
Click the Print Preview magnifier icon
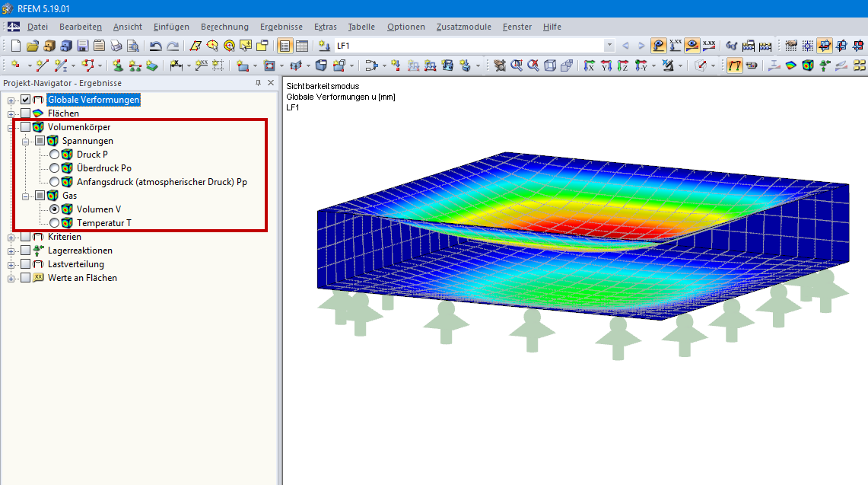tap(133, 46)
